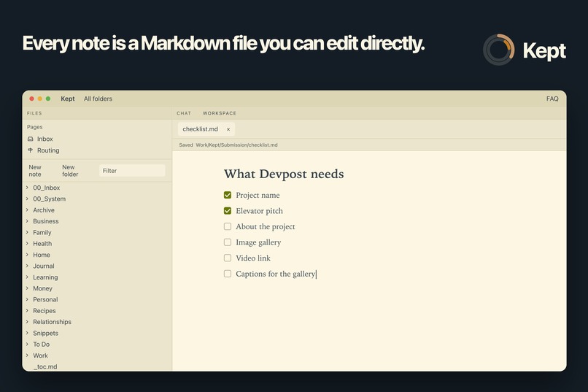
Task: Open the _toc.md file
Action: tap(45, 366)
